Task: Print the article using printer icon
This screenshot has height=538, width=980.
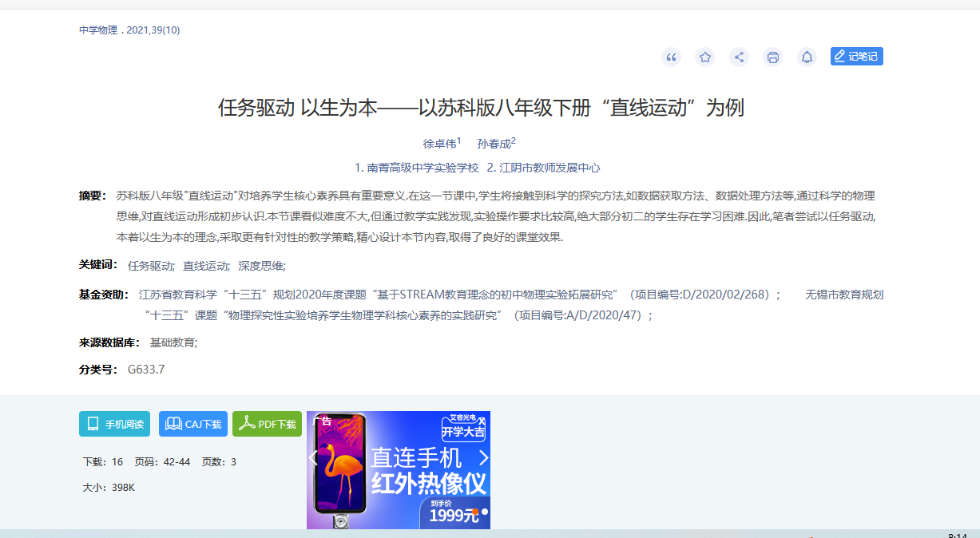Action: 772,57
